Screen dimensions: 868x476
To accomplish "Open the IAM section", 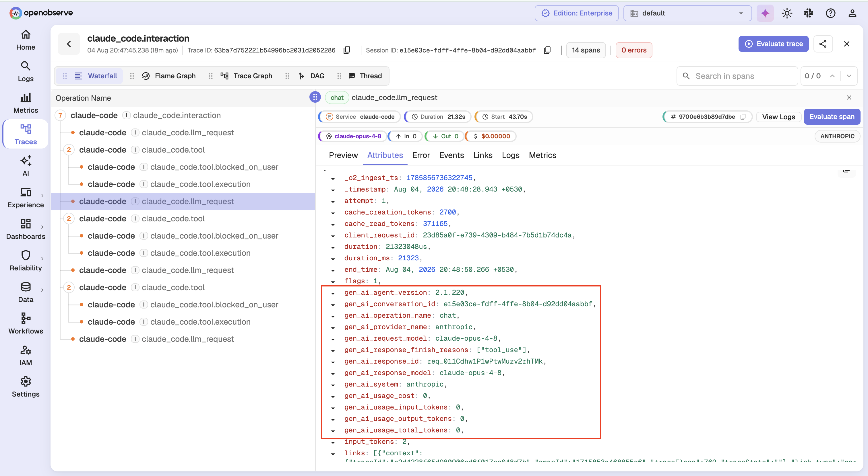I will point(26,356).
